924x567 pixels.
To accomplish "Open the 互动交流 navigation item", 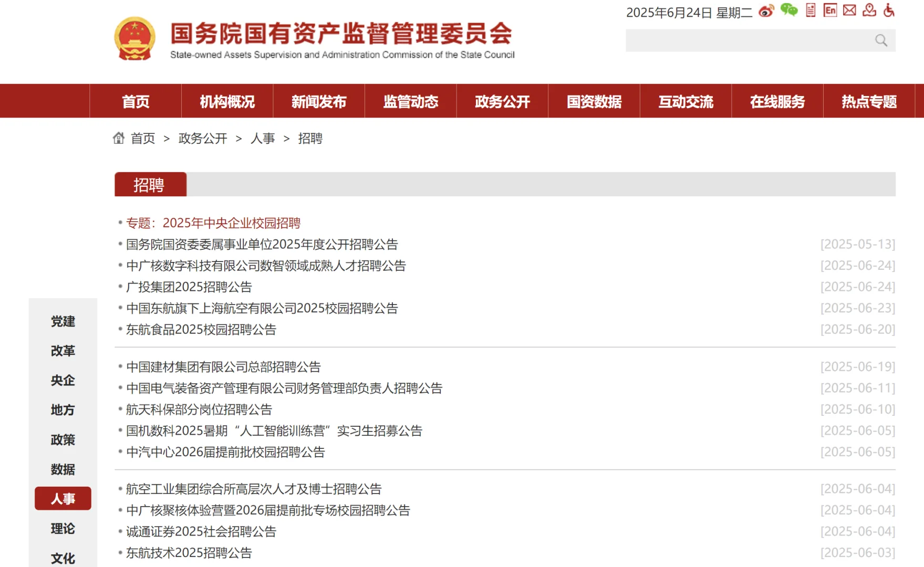I will (686, 101).
